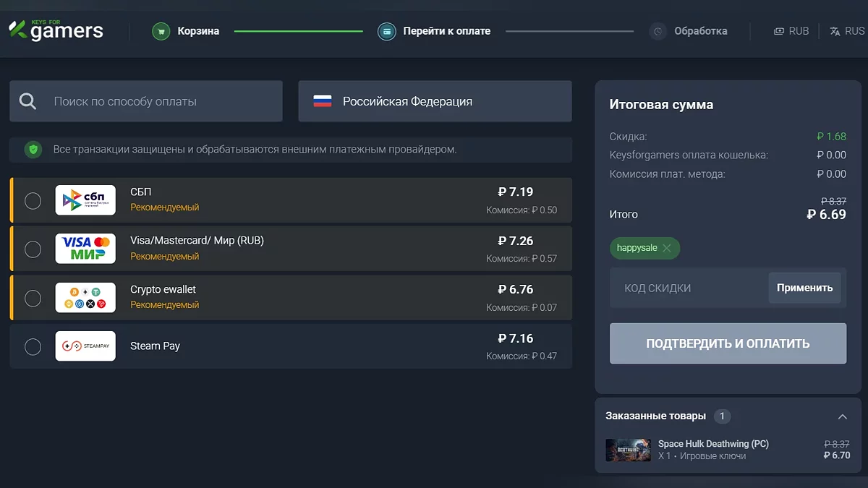Click the Keys for Gamers logo

(x=56, y=30)
